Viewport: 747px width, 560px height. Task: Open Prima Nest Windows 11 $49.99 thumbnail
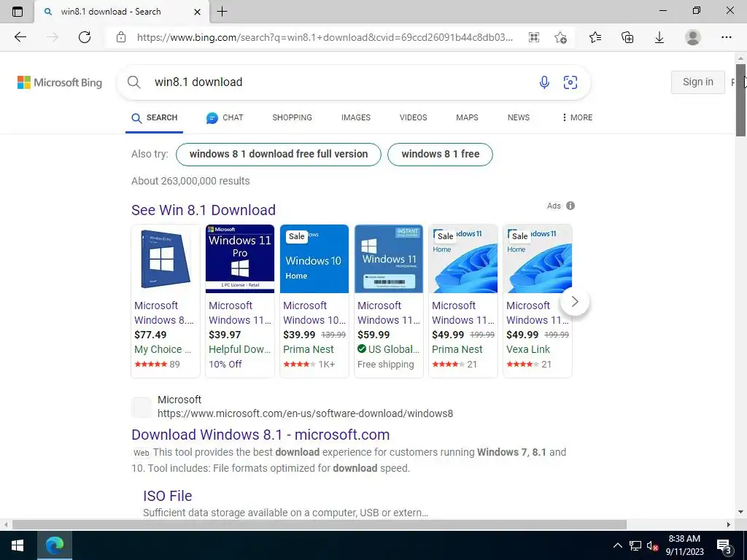[x=463, y=259]
